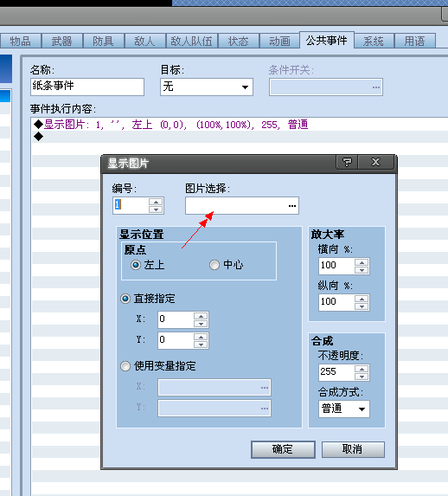Switch to the 敌人队伍 tab
This screenshot has width=448, height=496.
click(192, 42)
